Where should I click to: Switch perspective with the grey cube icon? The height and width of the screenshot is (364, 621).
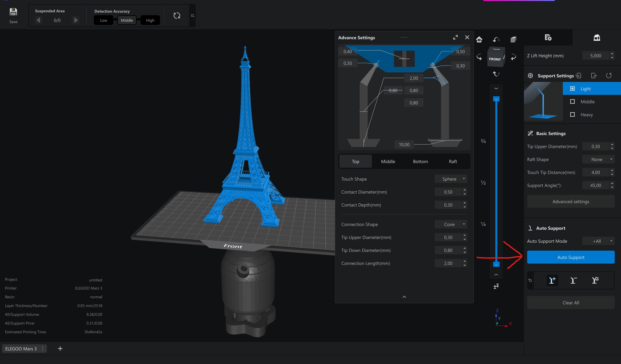coord(513,39)
